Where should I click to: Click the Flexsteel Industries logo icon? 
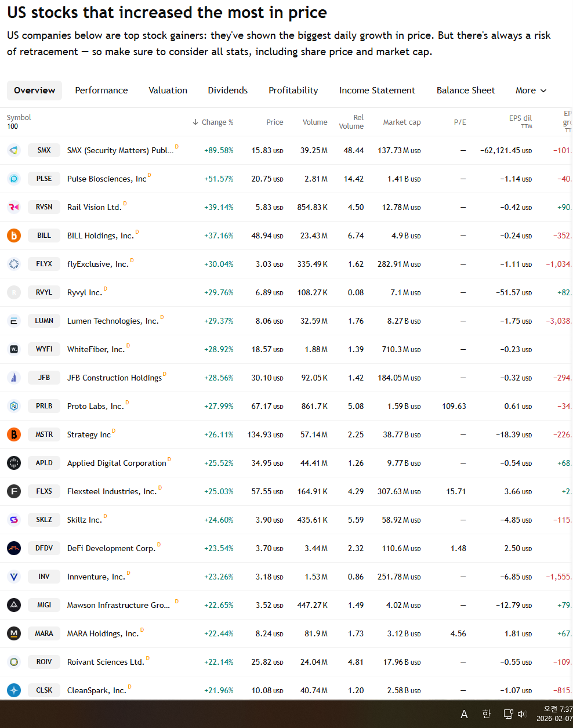[14, 491]
